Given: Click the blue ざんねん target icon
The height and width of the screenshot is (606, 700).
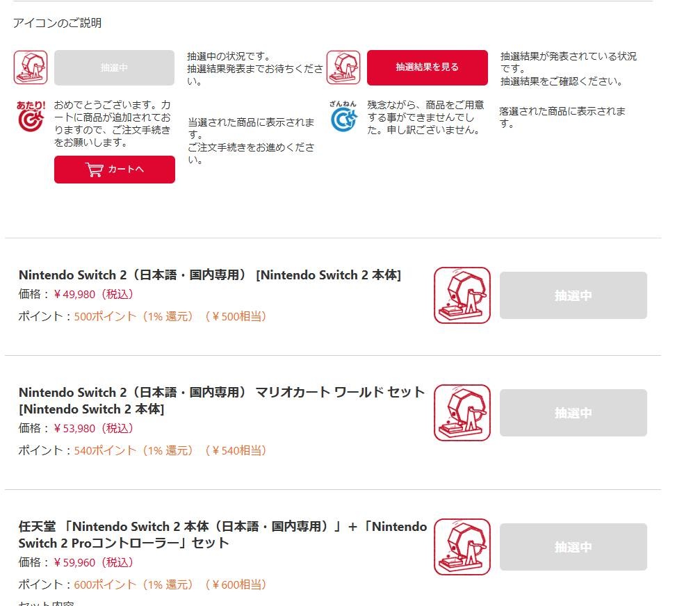Looking at the screenshot, I should click(344, 117).
